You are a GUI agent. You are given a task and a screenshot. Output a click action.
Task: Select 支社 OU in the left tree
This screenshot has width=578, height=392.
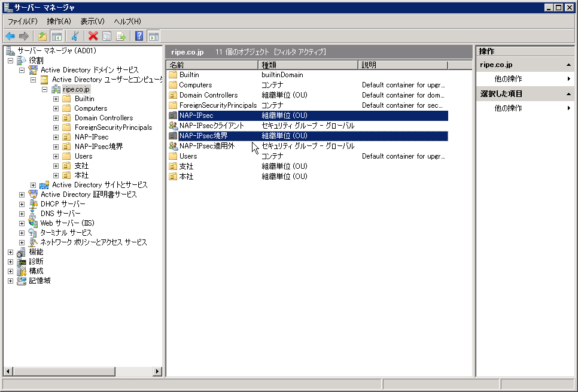(81, 166)
